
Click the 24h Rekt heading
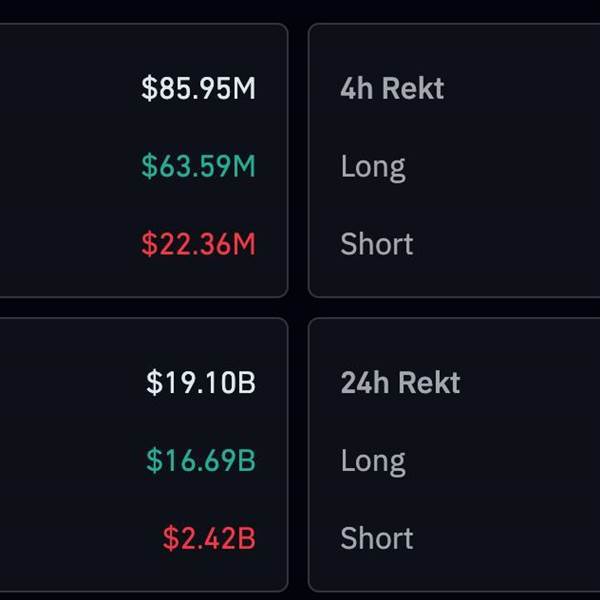coord(400,382)
